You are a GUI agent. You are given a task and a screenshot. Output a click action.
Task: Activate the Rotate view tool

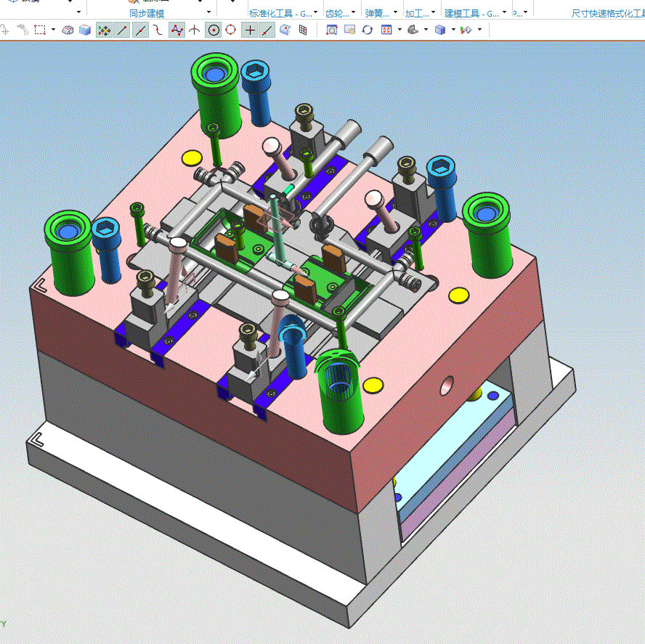tap(368, 30)
